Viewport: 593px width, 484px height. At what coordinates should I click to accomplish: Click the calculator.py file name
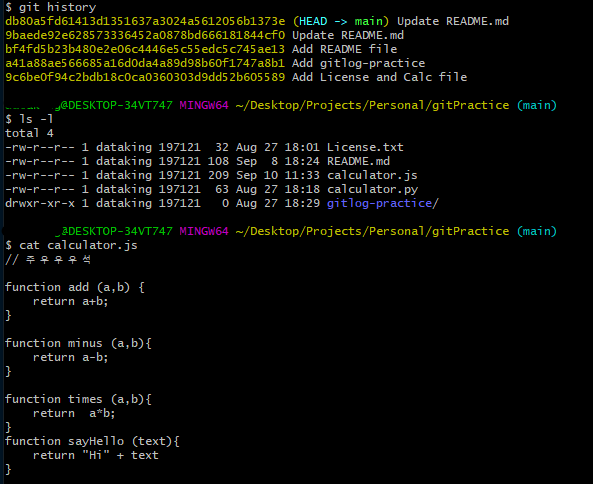point(372,189)
